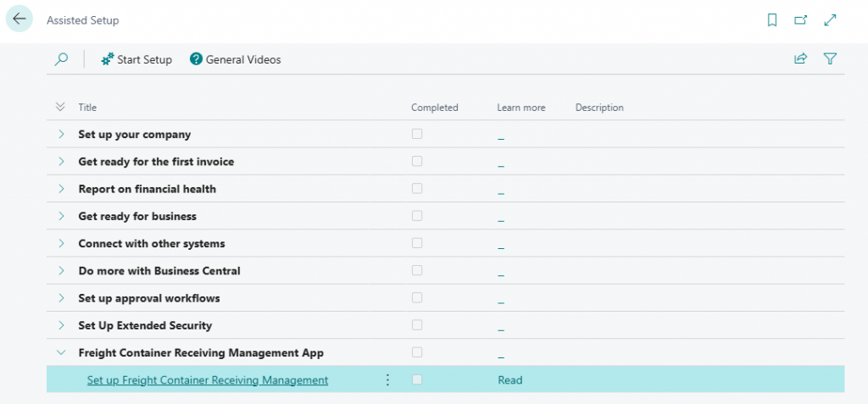Toggle Completed checkbox in highlighted Set up Freight row
Viewport: 868px width, 404px height.
[417, 379]
